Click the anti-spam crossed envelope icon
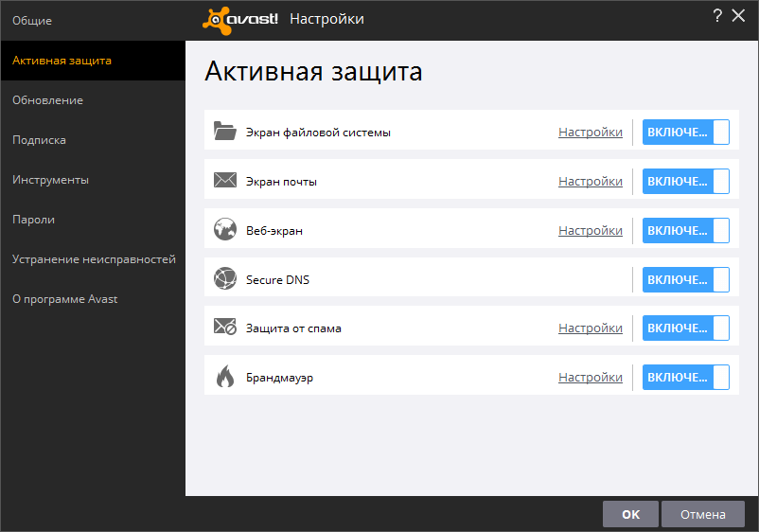The height and width of the screenshot is (532, 759). point(225,327)
